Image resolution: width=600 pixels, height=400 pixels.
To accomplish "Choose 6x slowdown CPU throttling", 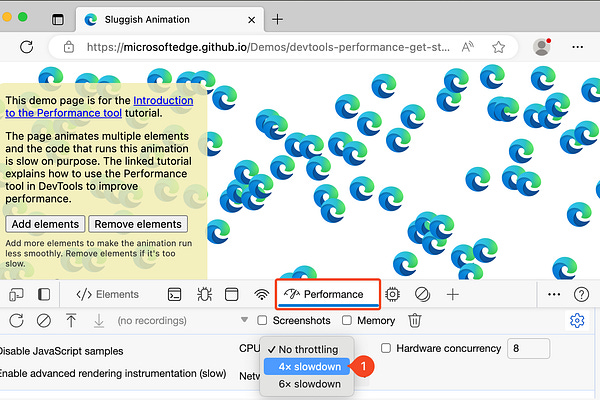I will 307,384.
